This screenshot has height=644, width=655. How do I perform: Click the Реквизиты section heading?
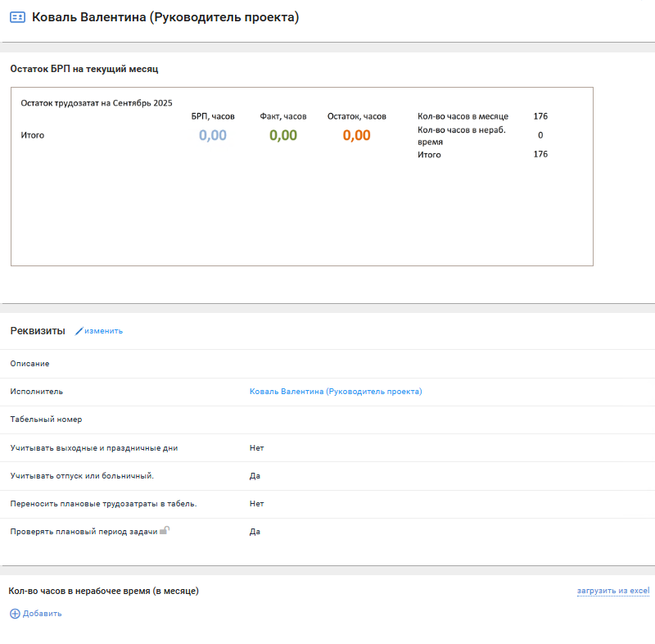point(38,331)
